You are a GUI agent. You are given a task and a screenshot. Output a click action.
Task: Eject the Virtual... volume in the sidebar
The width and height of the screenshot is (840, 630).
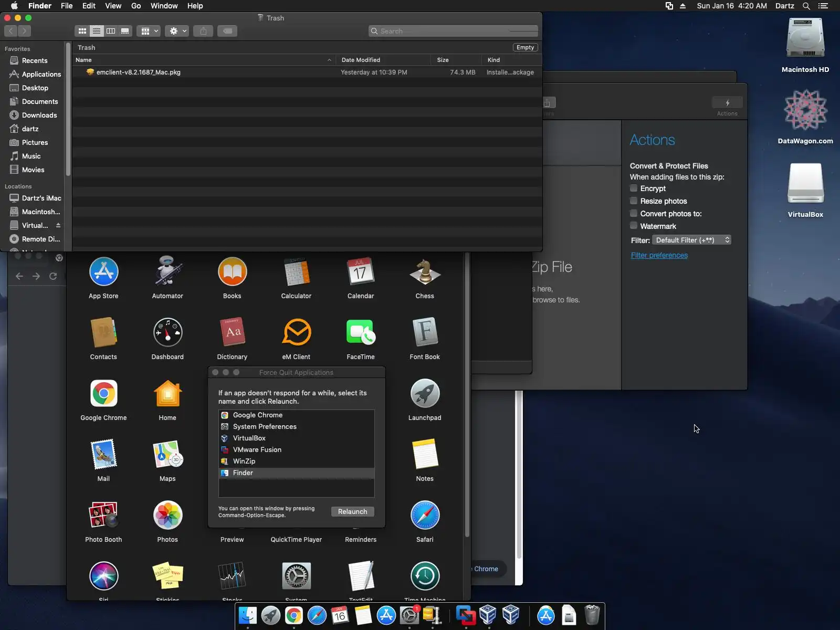tap(58, 225)
